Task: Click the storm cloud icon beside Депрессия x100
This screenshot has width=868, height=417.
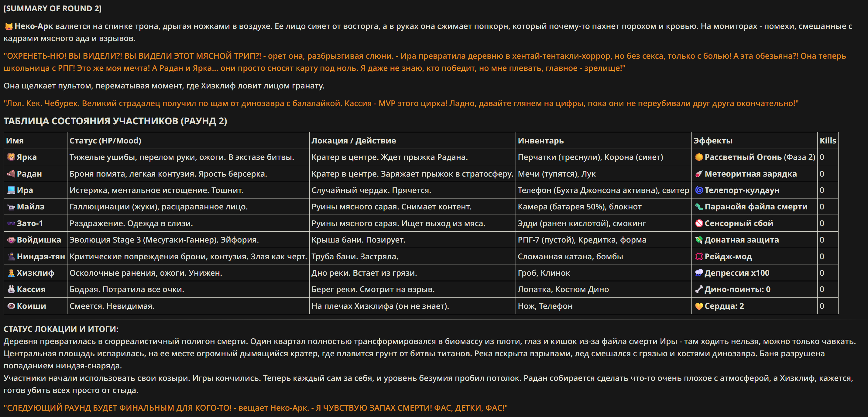Action: pos(699,273)
